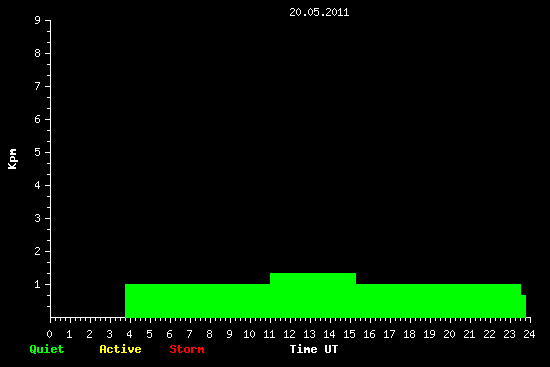This screenshot has height=367, width=550.
Task: Click hour 12 on time axis
Action: 289,334
